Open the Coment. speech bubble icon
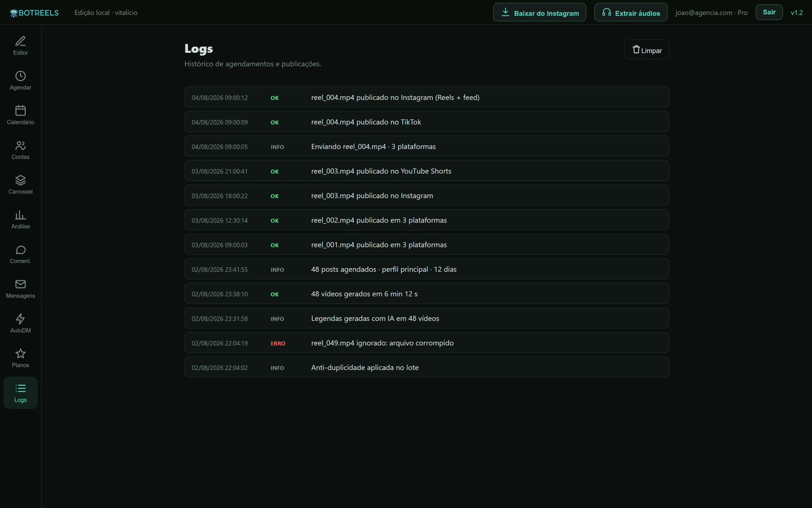 pos(20,249)
